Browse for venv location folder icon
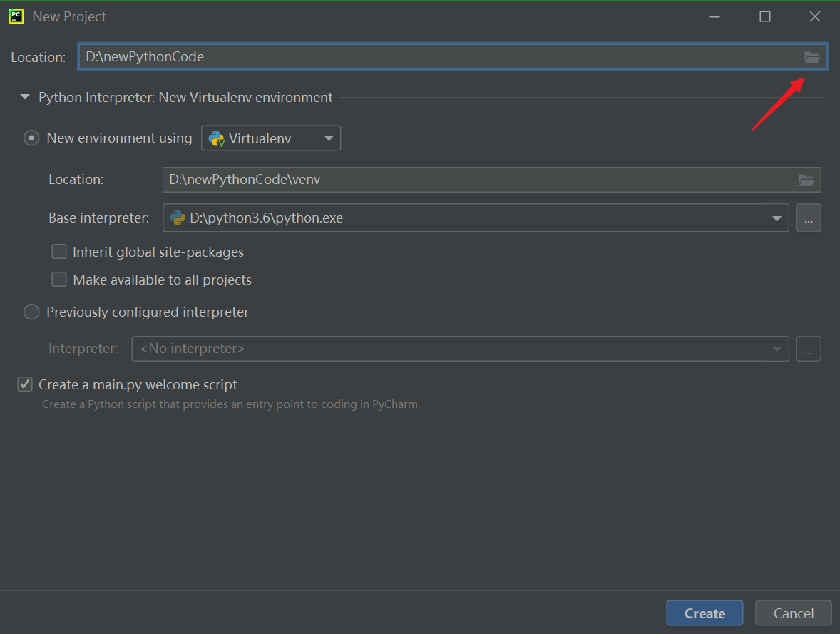The height and width of the screenshot is (634, 840). 806,180
